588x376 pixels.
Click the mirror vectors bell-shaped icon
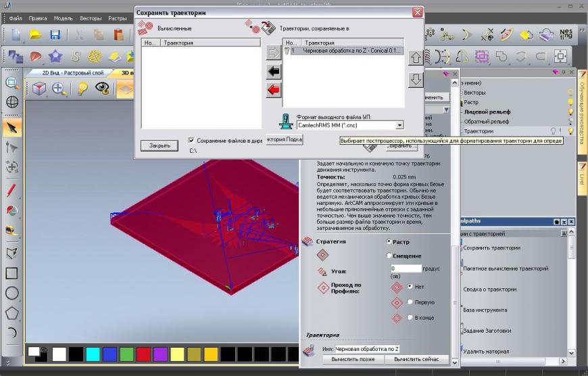462,57
